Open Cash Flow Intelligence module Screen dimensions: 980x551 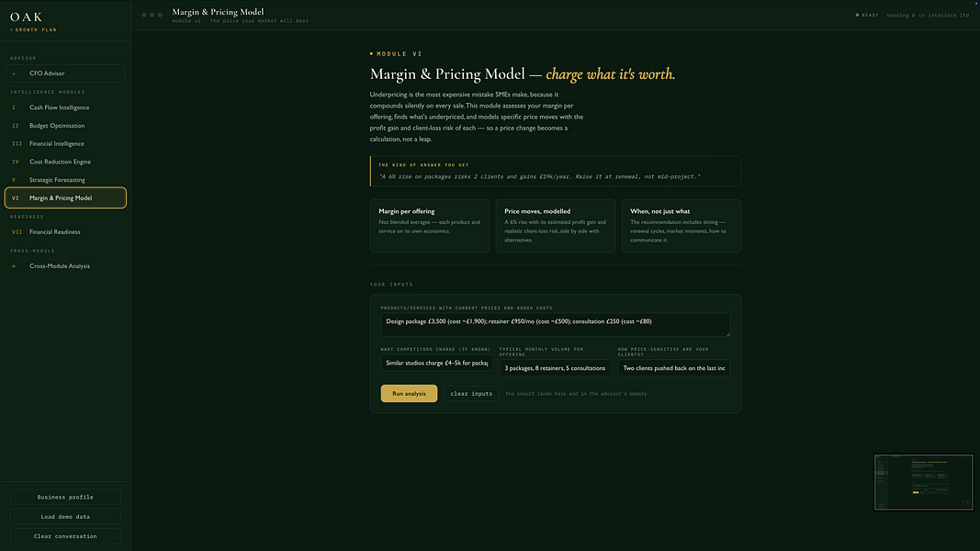(x=65, y=107)
